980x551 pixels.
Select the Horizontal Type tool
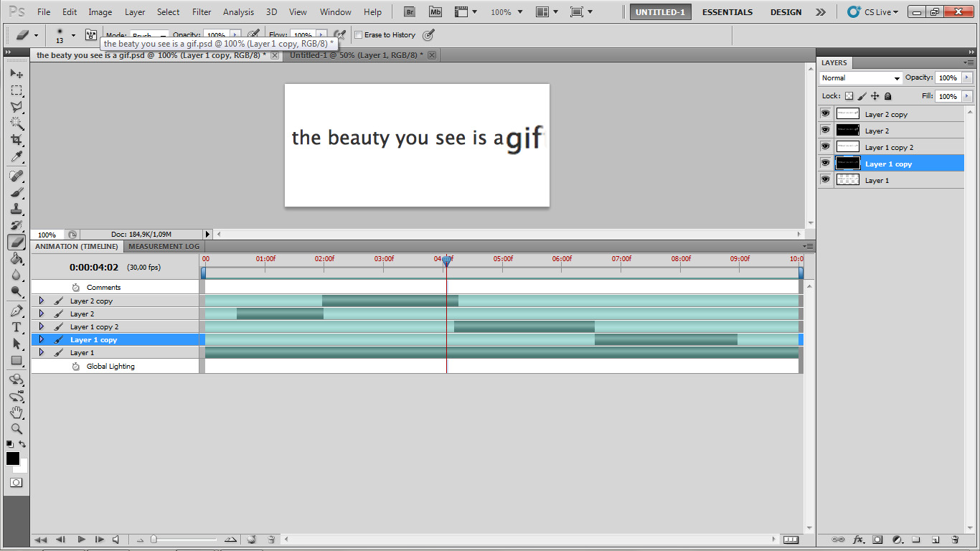(17, 327)
